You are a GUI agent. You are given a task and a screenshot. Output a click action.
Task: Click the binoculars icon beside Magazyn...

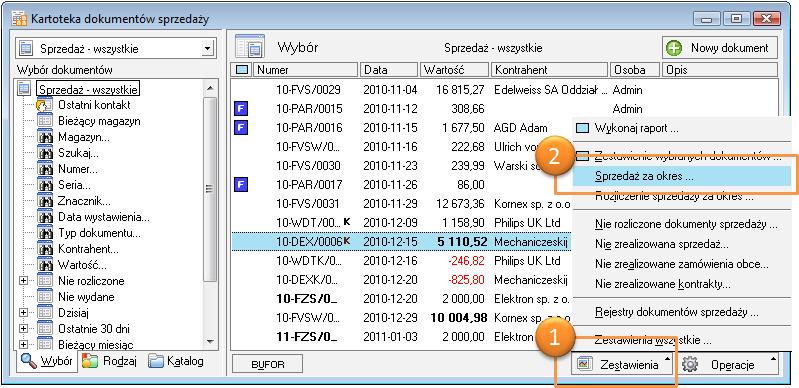tap(45, 137)
